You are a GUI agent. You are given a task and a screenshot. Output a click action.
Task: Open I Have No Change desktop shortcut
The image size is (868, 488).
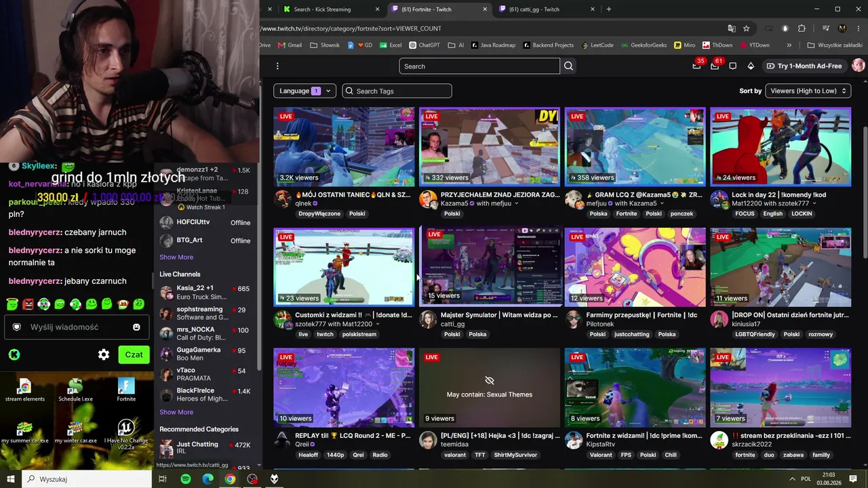tap(126, 434)
